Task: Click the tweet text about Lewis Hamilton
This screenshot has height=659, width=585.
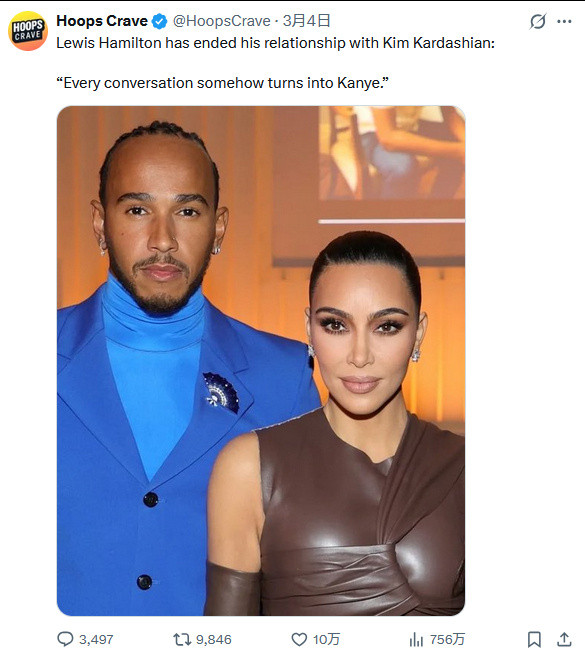Action: pyautogui.click(x=275, y=43)
